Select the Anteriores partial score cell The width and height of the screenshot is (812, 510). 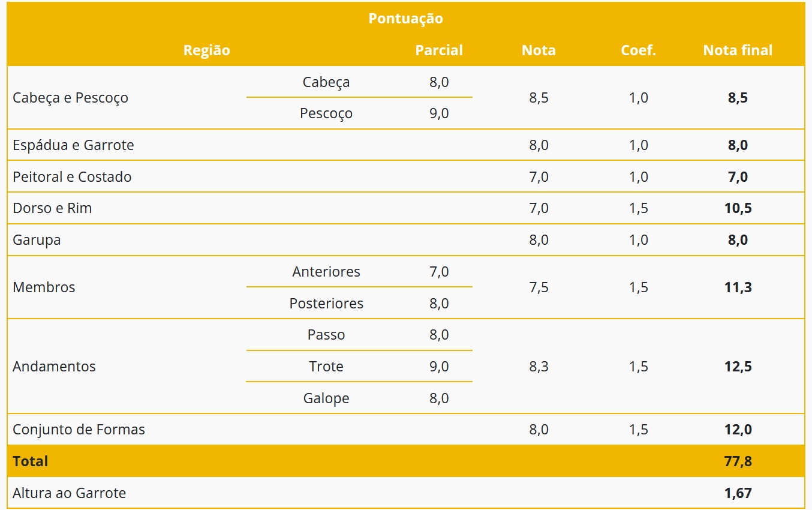pos(439,272)
